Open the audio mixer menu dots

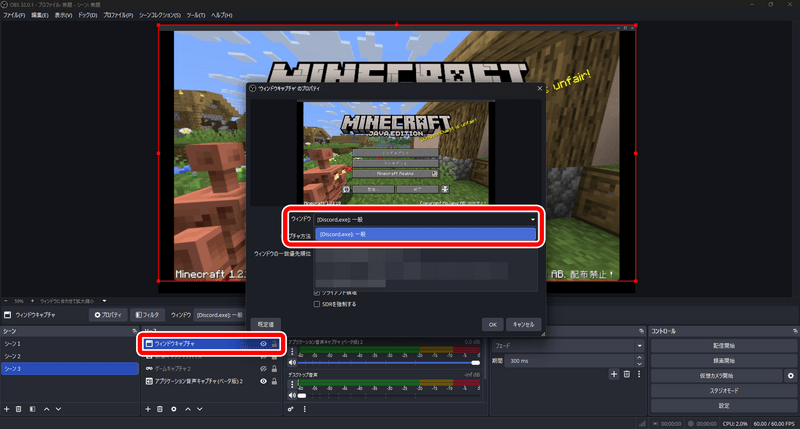pyautogui.click(x=305, y=409)
